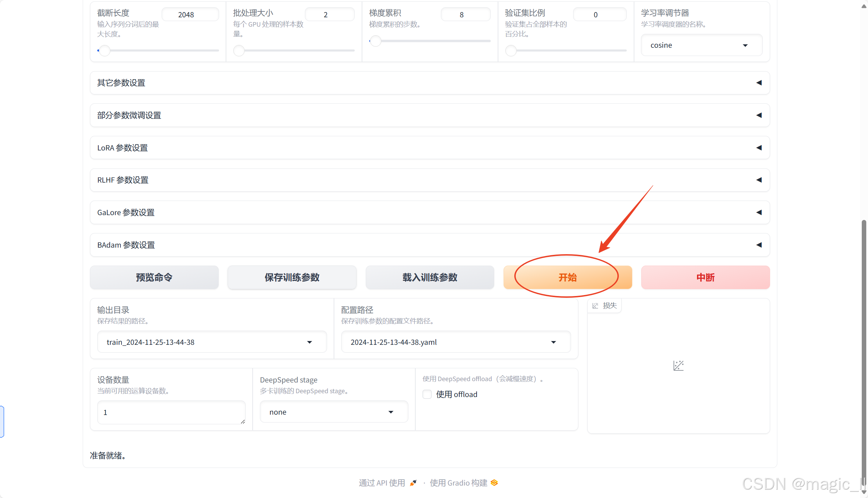Expand the LoRA 参数设置 section
The image size is (868, 498).
(430, 148)
